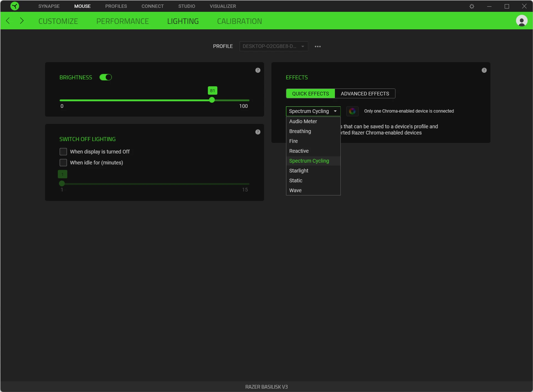Click the Advanced Effects button

pyautogui.click(x=365, y=94)
